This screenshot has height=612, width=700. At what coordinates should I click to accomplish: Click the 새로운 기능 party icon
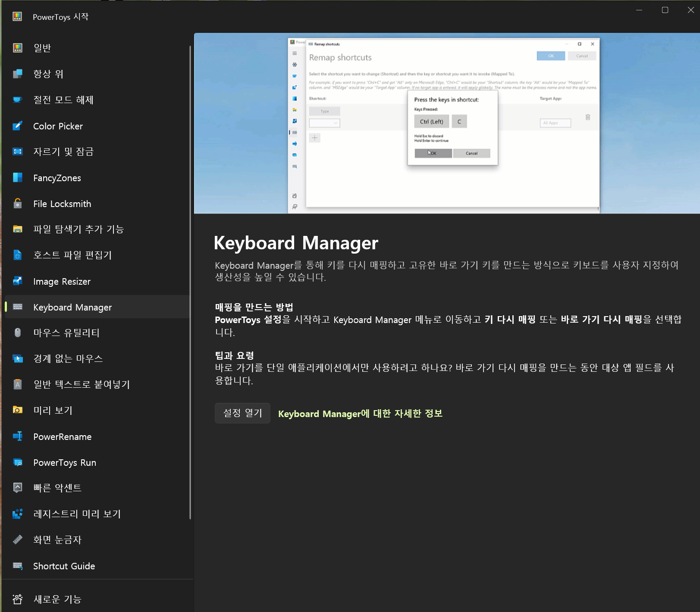pos(18,599)
